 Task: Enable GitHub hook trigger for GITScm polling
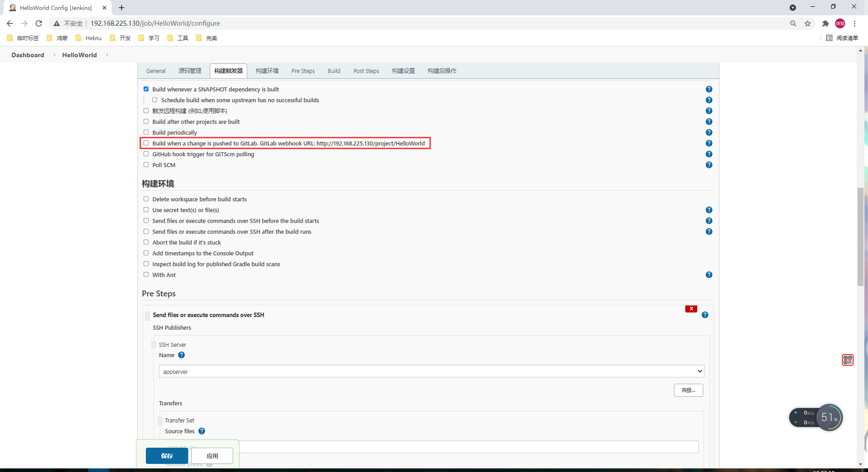coord(146,154)
